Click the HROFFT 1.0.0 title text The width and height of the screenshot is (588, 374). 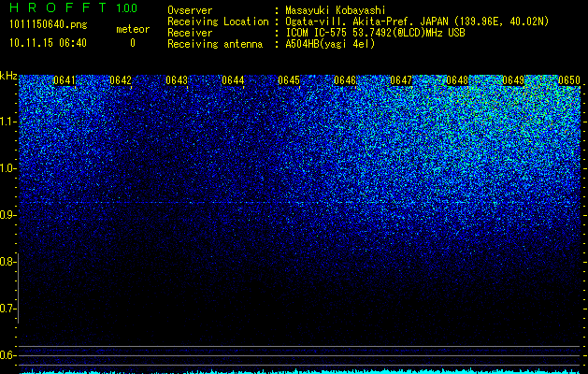coord(74,7)
